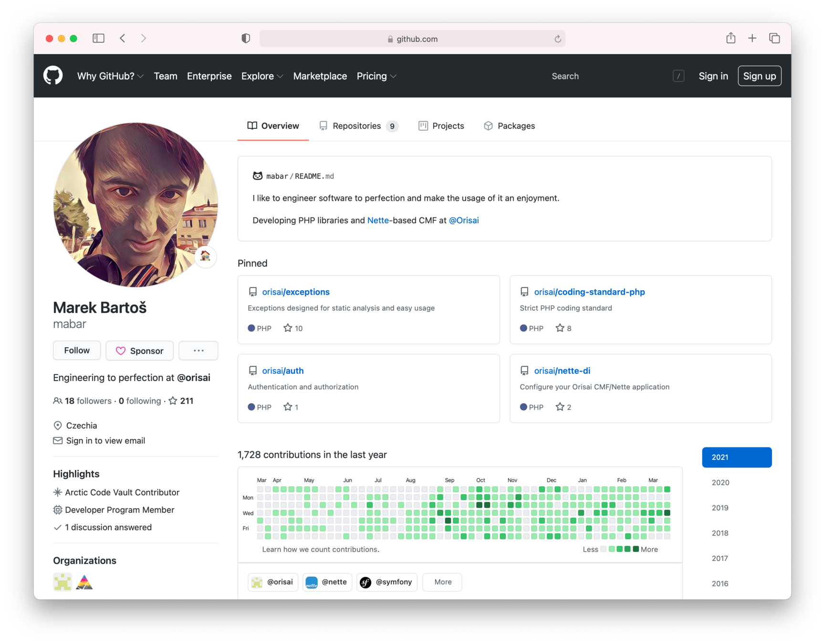Screen dimensions: 825x644
Task: Click the home status emoji badge on the avatar
Action: pos(205,256)
